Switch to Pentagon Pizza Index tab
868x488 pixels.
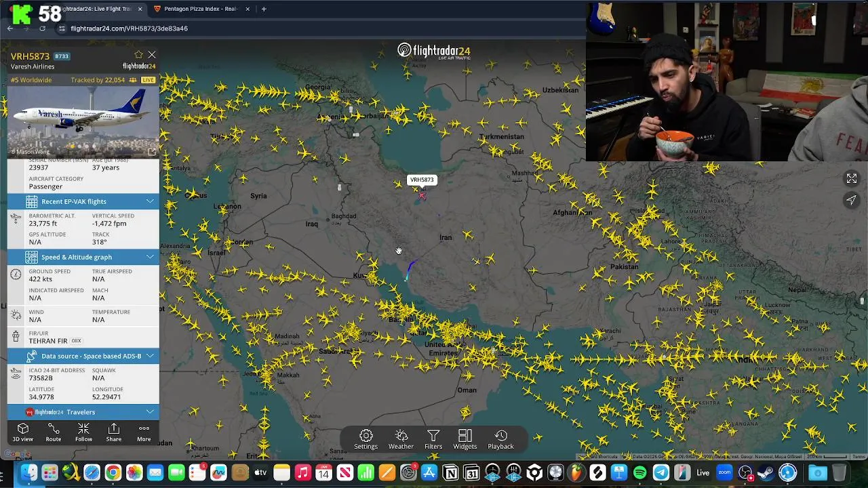point(201,9)
